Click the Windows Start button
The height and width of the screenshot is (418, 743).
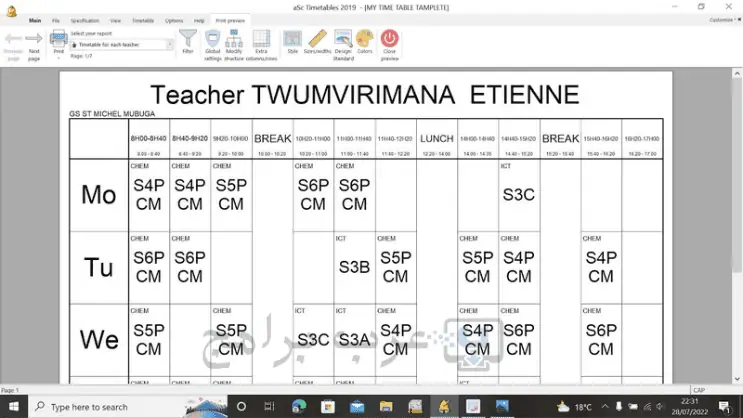pyautogui.click(x=14, y=406)
